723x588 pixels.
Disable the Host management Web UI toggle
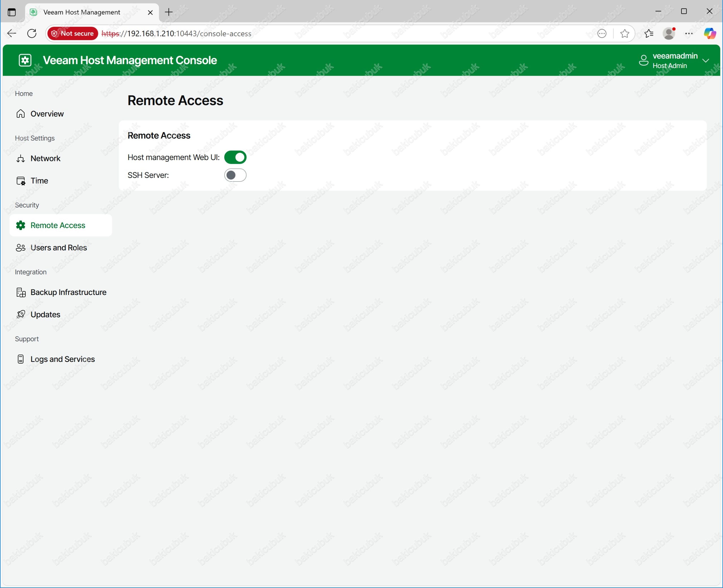[235, 158]
